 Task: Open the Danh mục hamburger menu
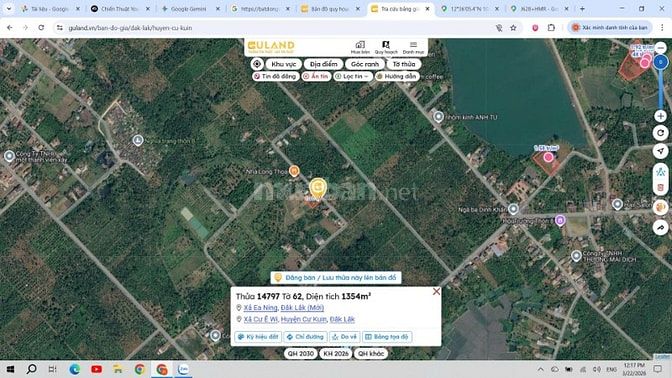pyautogui.click(x=413, y=47)
